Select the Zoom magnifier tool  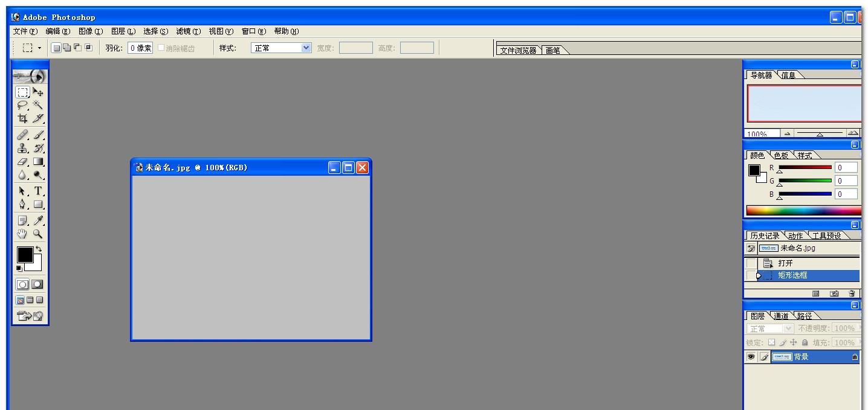coord(38,234)
